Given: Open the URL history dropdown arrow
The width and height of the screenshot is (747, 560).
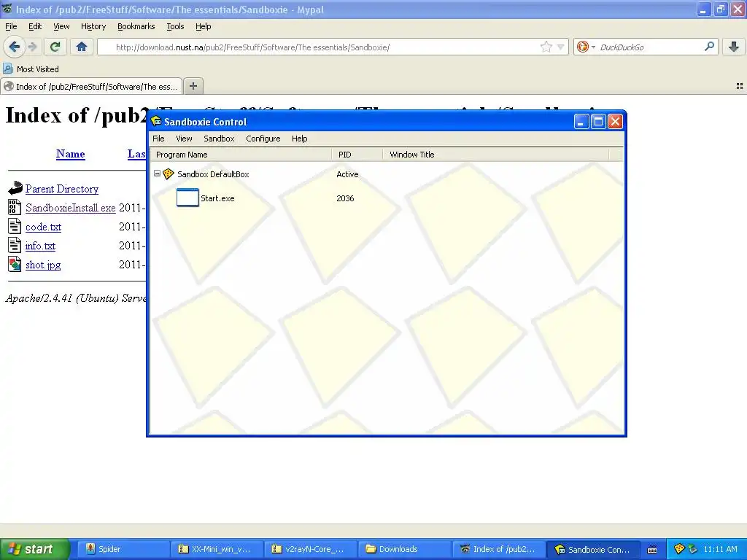Looking at the screenshot, I should pyautogui.click(x=561, y=47).
